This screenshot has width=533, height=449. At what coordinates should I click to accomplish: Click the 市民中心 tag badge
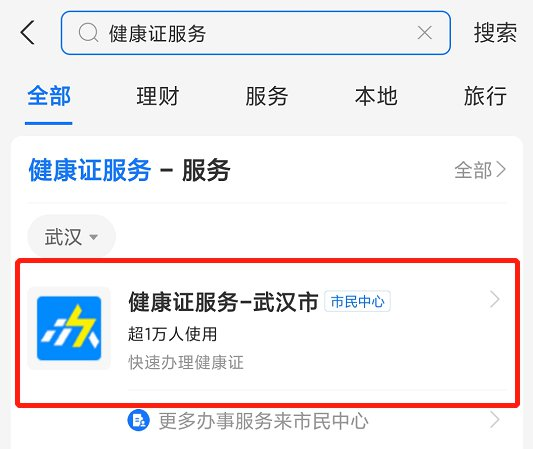click(357, 301)
